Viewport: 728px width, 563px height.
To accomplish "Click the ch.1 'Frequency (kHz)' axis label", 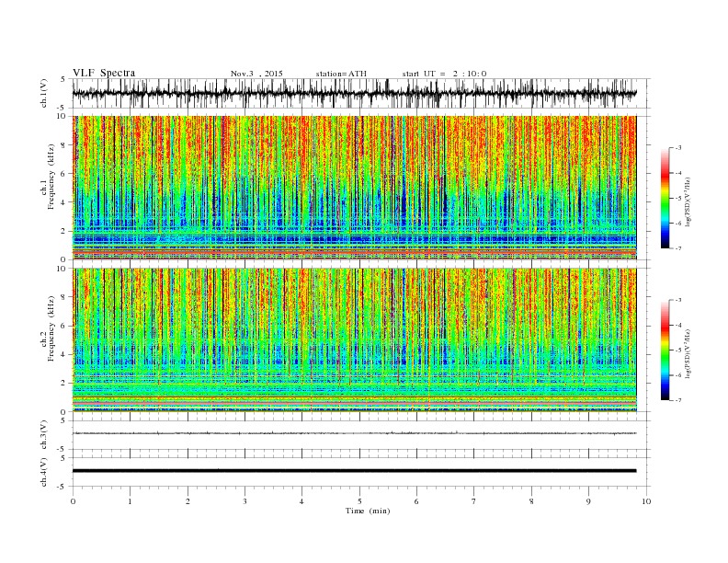I will (x=51, y=177).
